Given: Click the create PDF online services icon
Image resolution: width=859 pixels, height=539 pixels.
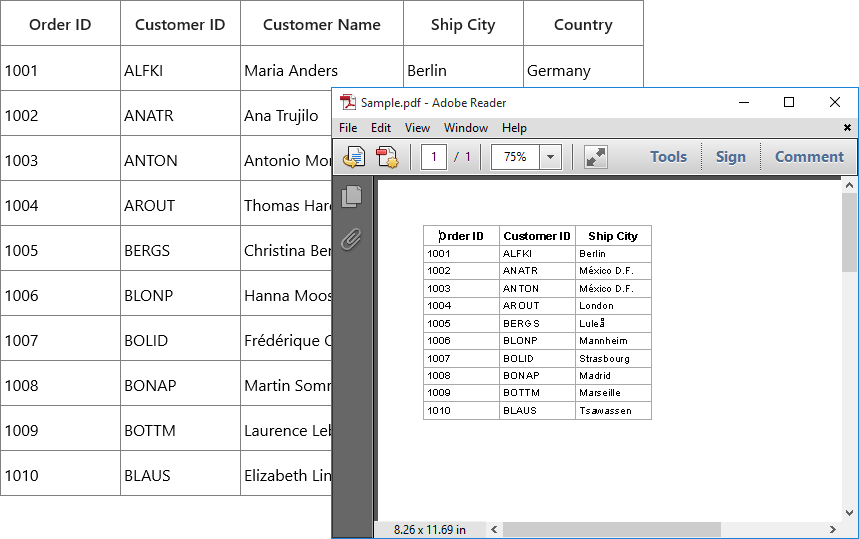Looking at the screenshot, I should pyautogui.click(x=387, y=157).
